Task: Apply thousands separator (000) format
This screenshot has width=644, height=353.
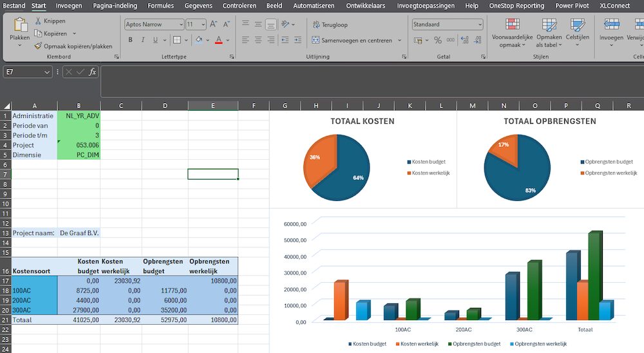Action: [x=451, y=41]
